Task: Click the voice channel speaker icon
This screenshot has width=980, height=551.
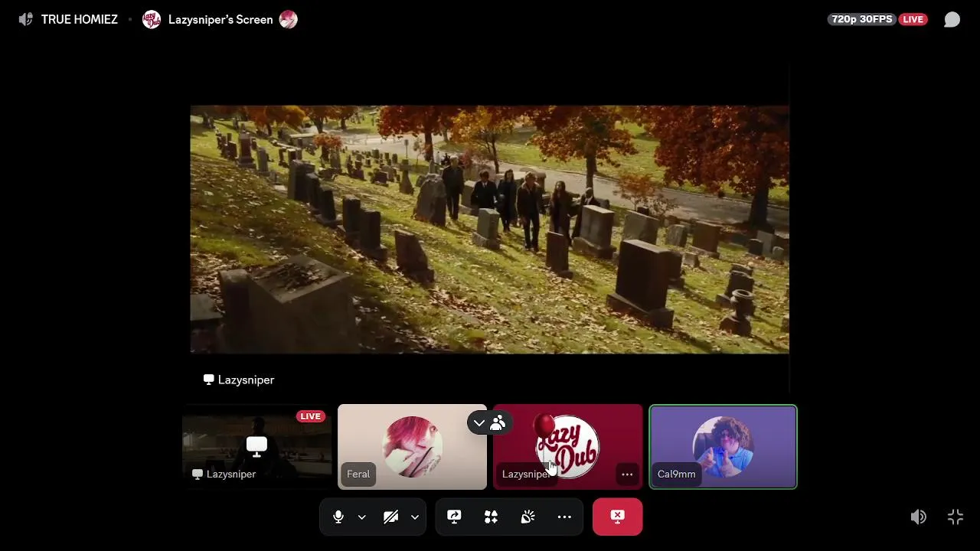Action: point(25,20)
